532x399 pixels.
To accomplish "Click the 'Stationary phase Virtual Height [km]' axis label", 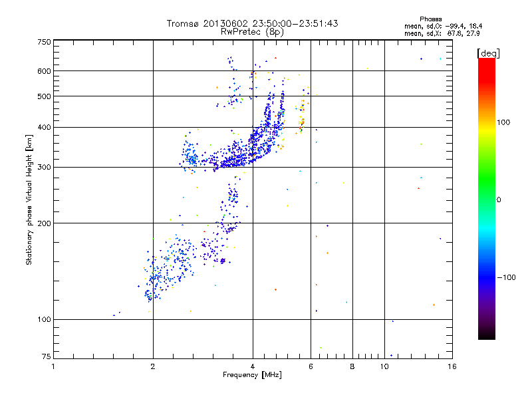I will point(29,200).
